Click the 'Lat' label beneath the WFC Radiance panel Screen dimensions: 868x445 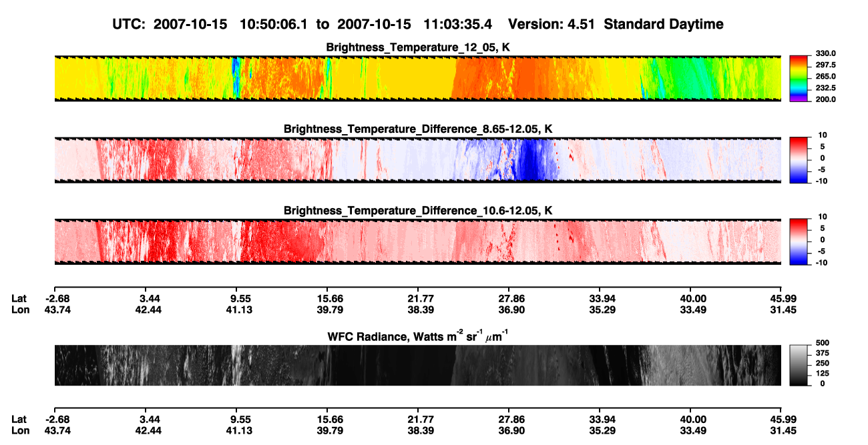pyautogui.click(x=19, y=420)
